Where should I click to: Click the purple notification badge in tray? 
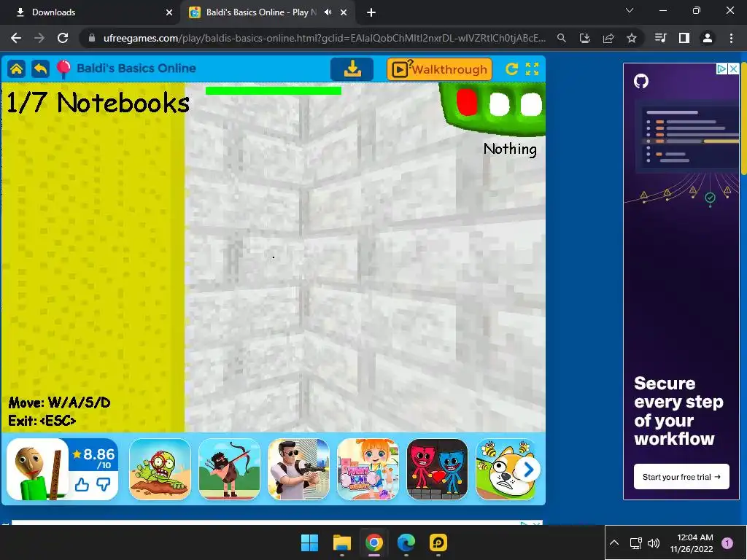click(727, 542)
